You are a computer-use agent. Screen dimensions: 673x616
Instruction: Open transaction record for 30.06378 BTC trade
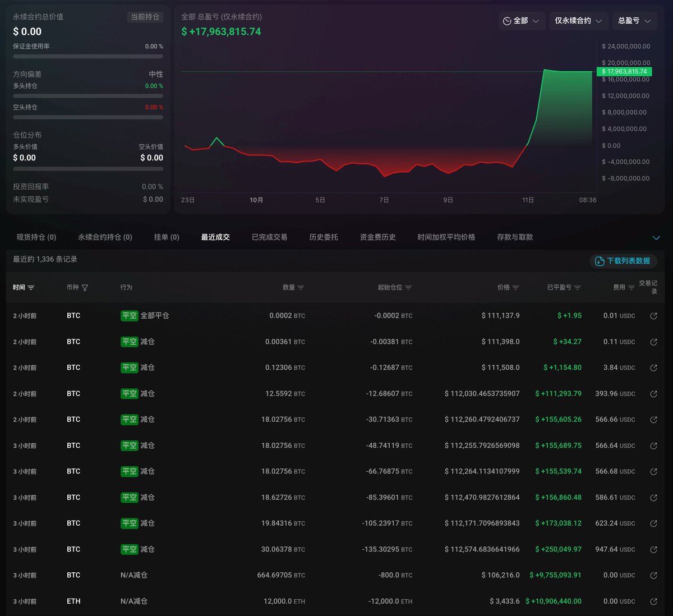click(x=653, y=549)
